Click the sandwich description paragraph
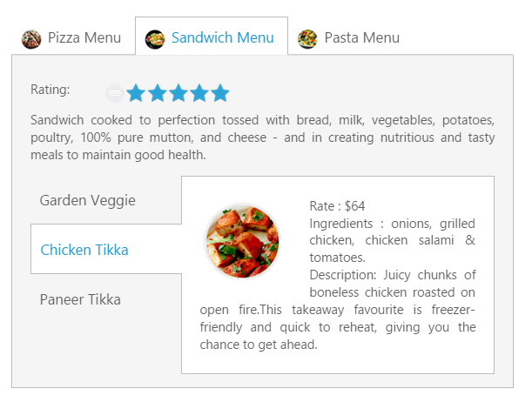Screen dimensions: 532x402 pyautogui.click(x=263, y=137)
